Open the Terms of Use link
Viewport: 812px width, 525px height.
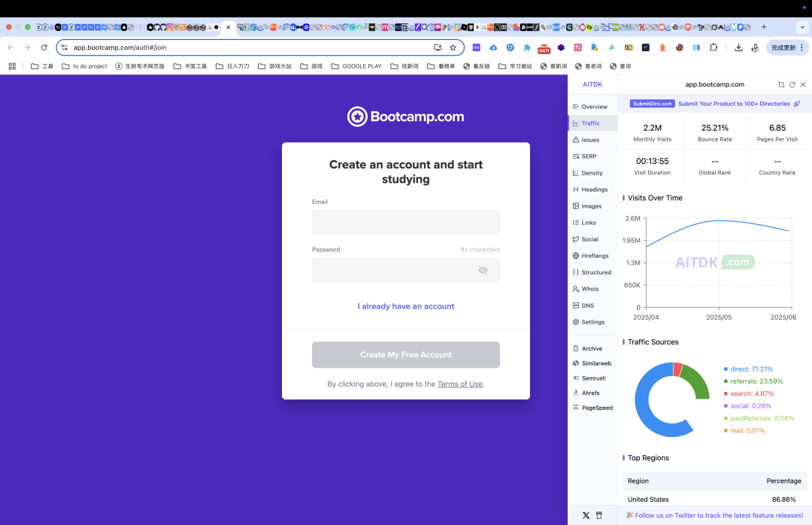[x=460, y=384]
